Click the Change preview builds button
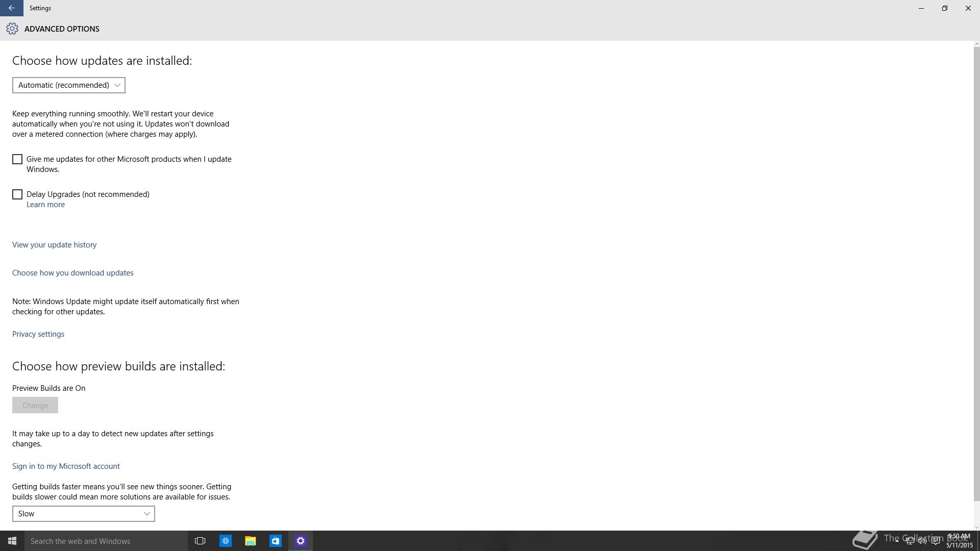980x551 pixels. pyautogui.click(x=35, y=405)
